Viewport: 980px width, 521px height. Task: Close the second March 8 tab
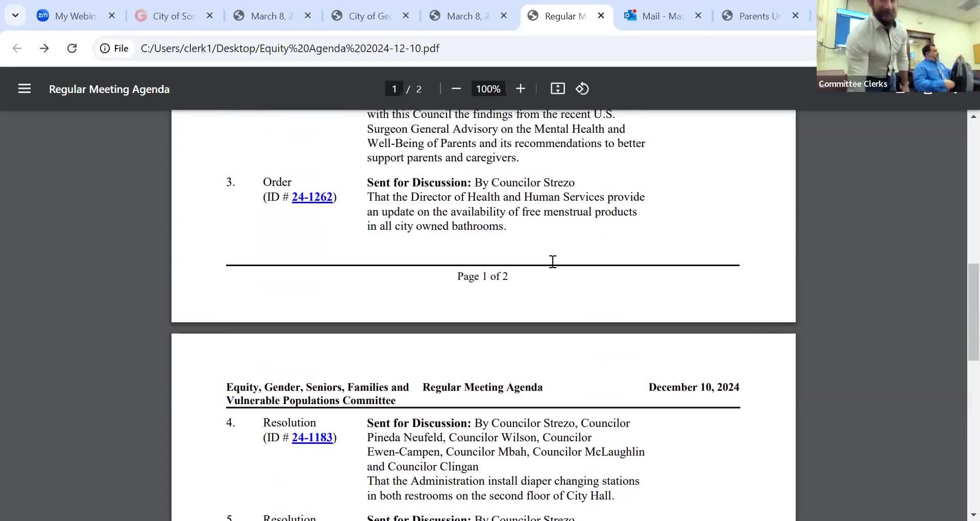tap(504, 16)
